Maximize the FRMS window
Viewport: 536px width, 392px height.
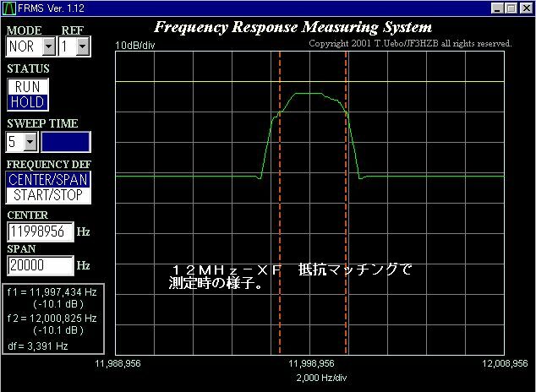[511, 8]
